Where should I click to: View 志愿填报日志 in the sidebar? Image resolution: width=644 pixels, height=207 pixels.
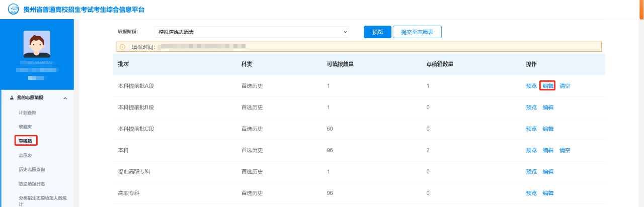(x=32, y=184)
